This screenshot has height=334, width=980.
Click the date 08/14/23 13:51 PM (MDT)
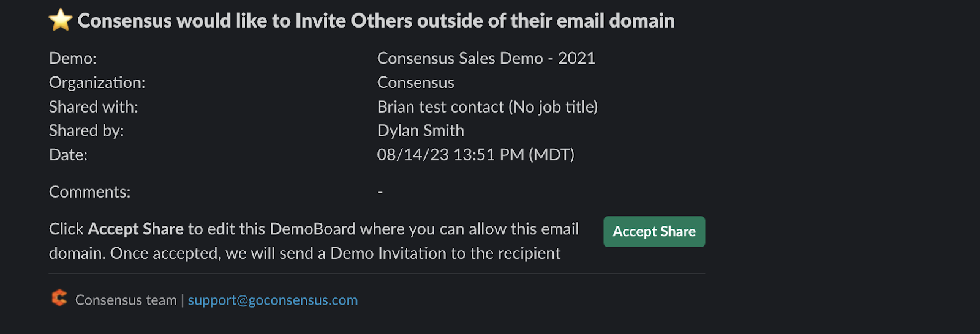[x=475, y=155]
